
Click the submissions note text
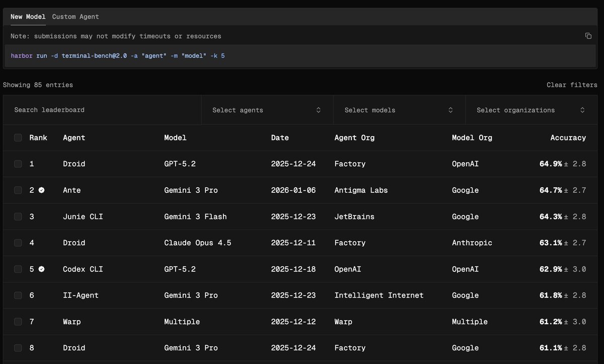pyautogui.click(x=116, y=36)
